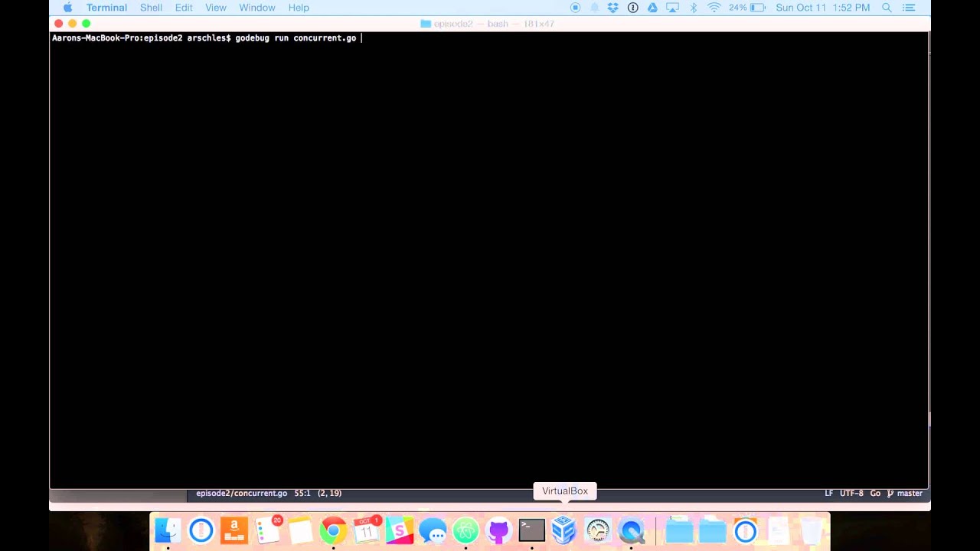Click the Terminal icon in Dock
Screen dimensions: 980x551
coord(531,530)
